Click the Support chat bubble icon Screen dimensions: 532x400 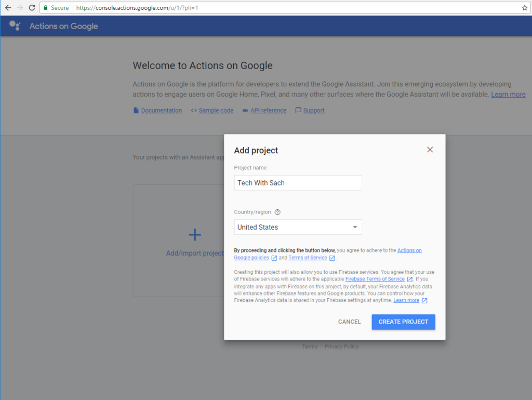[x=298, y=110]
